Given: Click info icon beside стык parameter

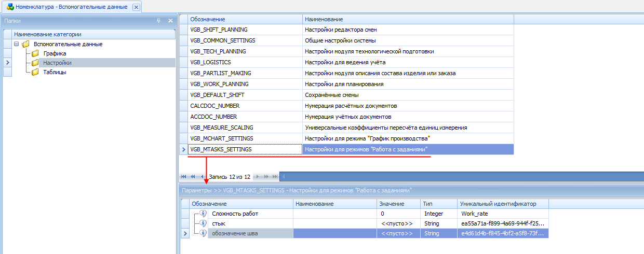Looking at the screenshot, I should (203, 223).
